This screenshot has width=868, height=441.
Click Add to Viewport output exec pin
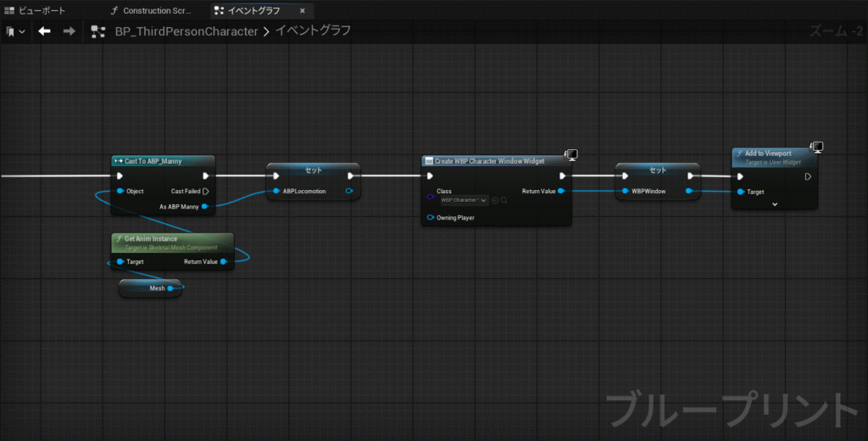(808, 176)
